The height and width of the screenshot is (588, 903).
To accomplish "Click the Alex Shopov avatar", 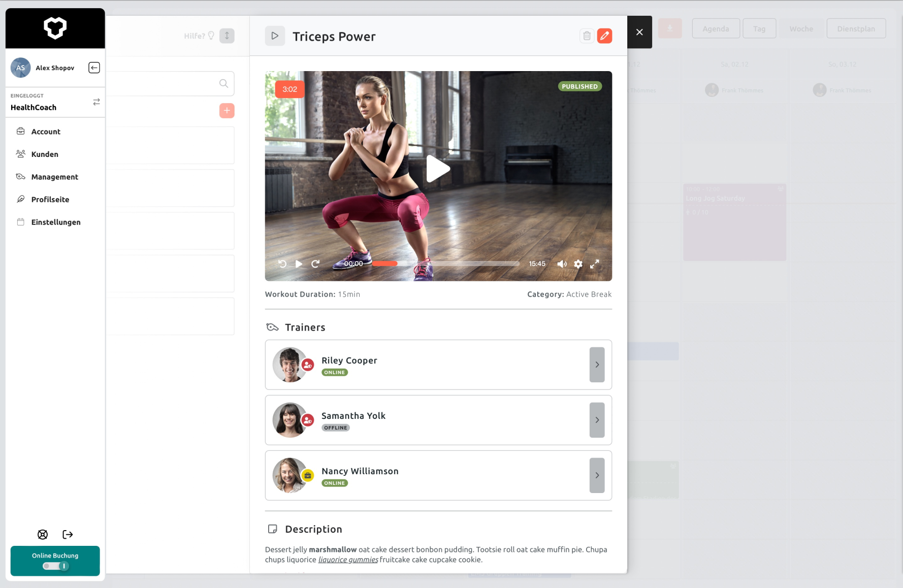I will click(21, 68).
